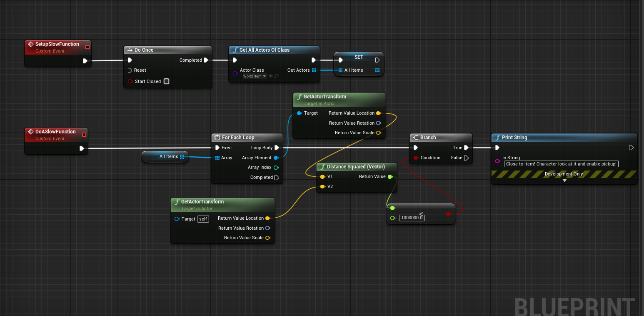The width and height of the screenshot is (644, 316).
Task: Click the Branch False output pin
Action: 467,158
